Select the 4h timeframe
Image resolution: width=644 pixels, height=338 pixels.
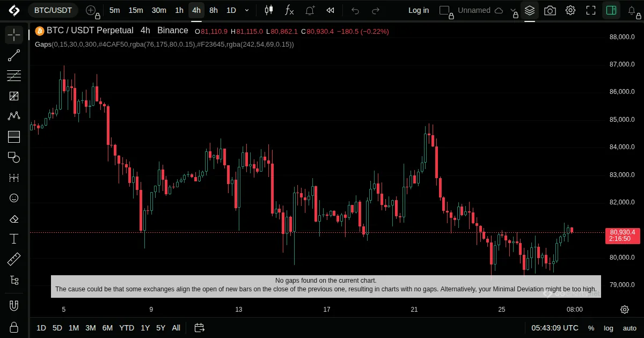[x=196, y=10]
